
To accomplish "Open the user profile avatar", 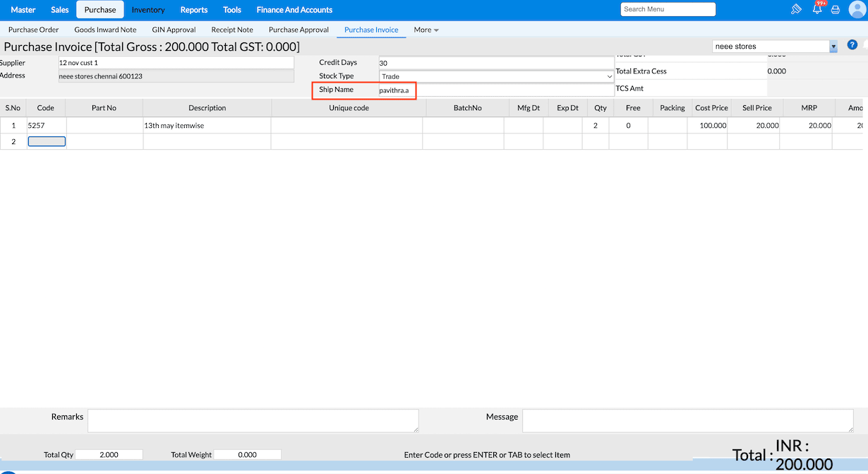I will (x=857, y=10).
